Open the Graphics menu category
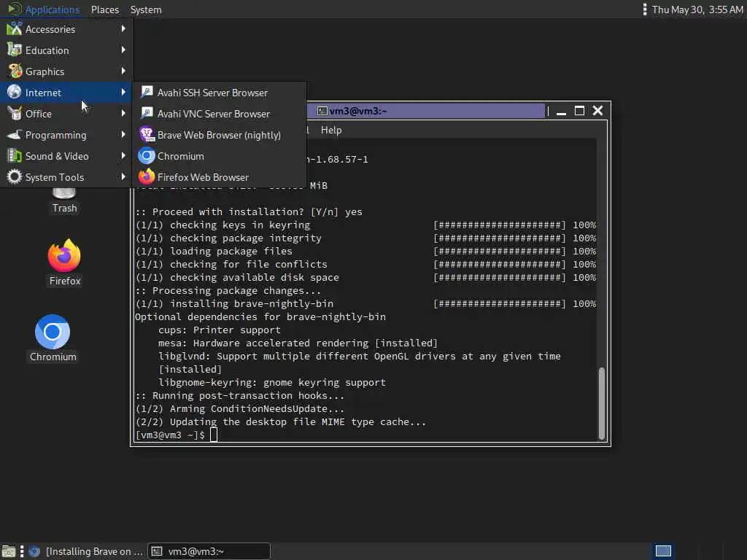The width and height of the screenshot is (747, 560). coord(66,71)
